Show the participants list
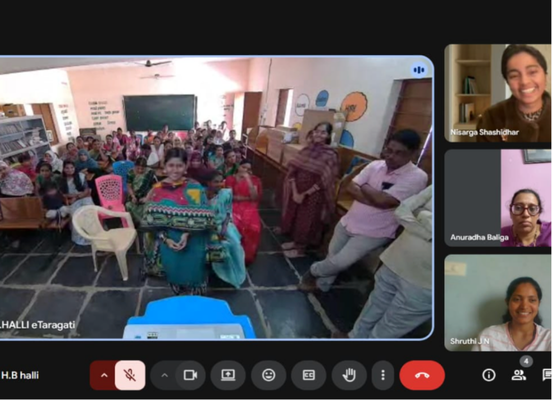 (518, 375)
